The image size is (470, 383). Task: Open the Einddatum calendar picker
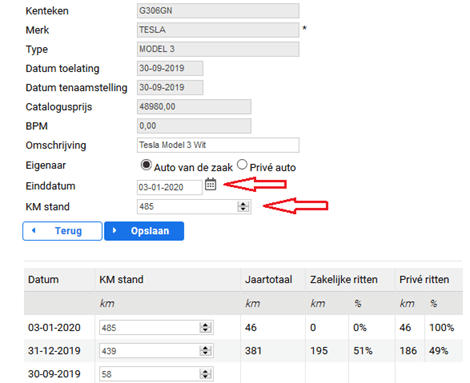point(210,184)
